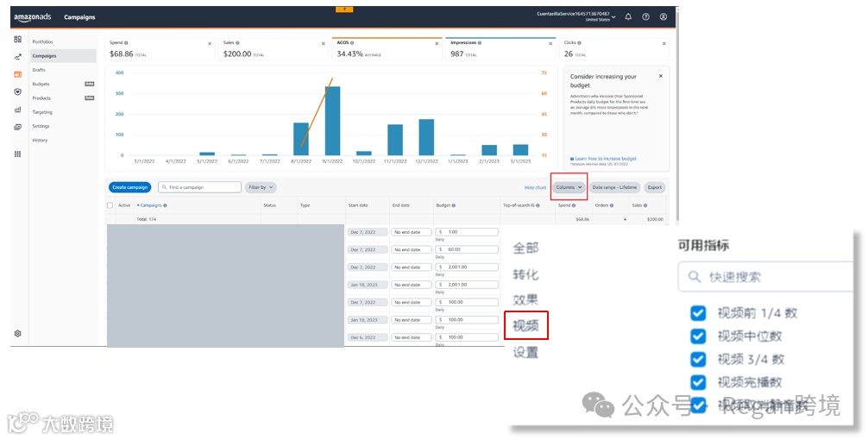Open the trending chart icon in the left rail

point(18,56)
